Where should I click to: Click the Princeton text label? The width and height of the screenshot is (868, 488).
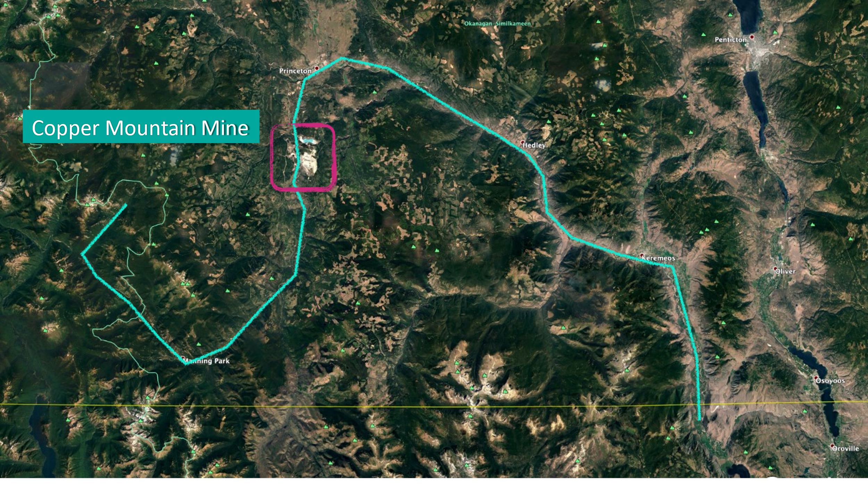tap(295, 71)
